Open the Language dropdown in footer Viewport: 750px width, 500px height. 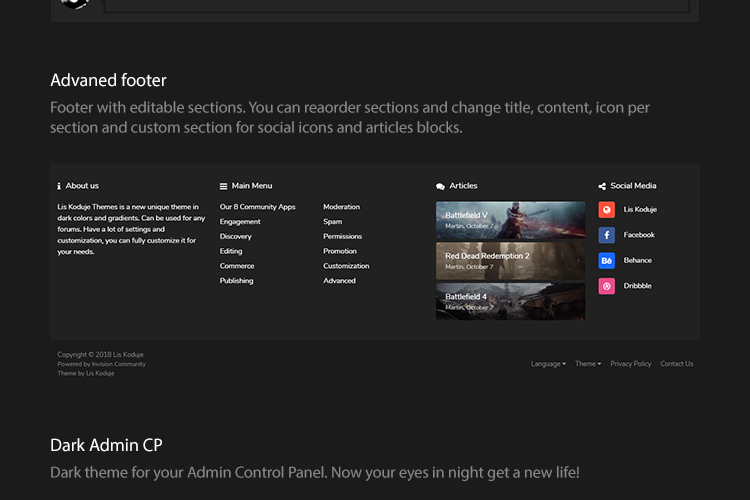[548, 364]
